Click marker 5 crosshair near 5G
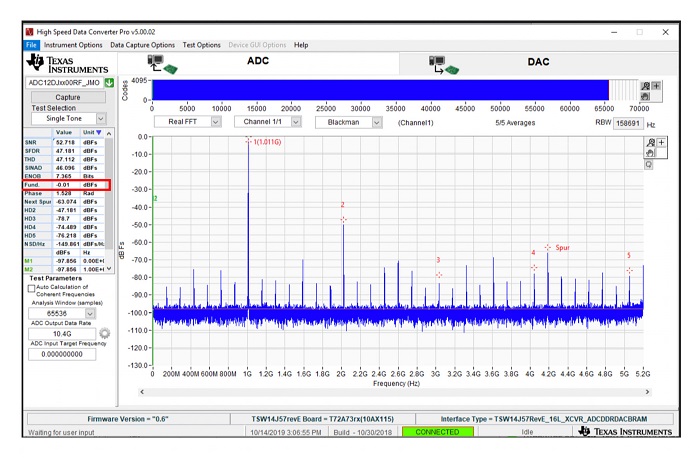This screenshot has height=466, width=700. pos(629,270)
